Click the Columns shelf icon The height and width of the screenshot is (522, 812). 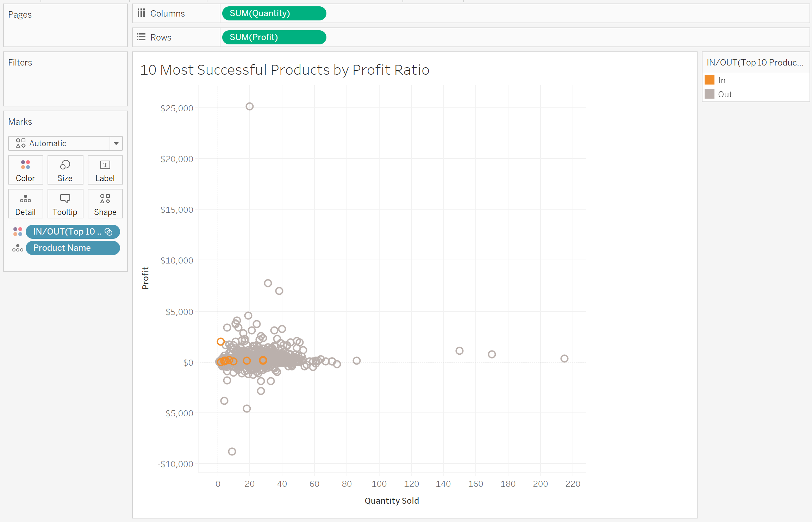[141, 13]
